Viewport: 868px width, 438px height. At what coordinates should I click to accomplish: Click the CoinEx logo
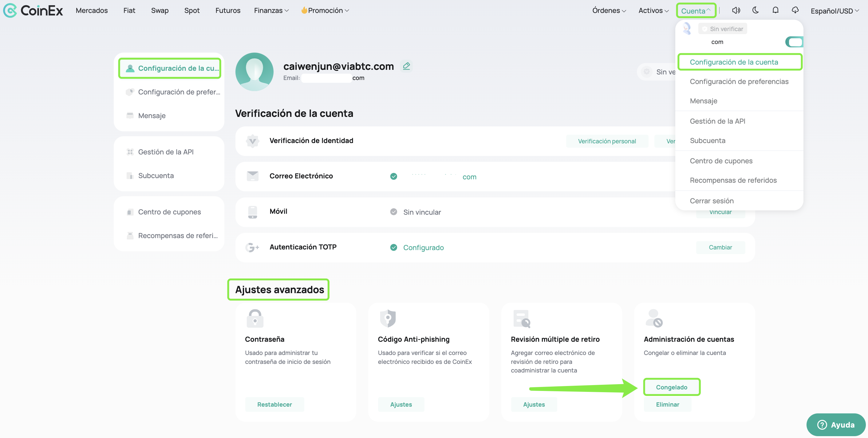(x=33, y=10)
